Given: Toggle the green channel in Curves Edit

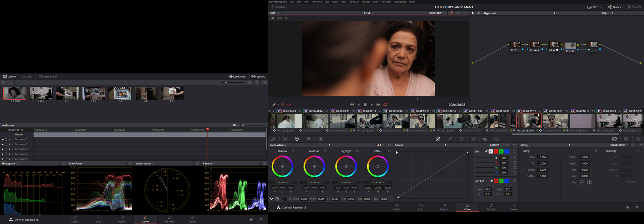Looking at the screenshot, I should (x=501, y=151).
